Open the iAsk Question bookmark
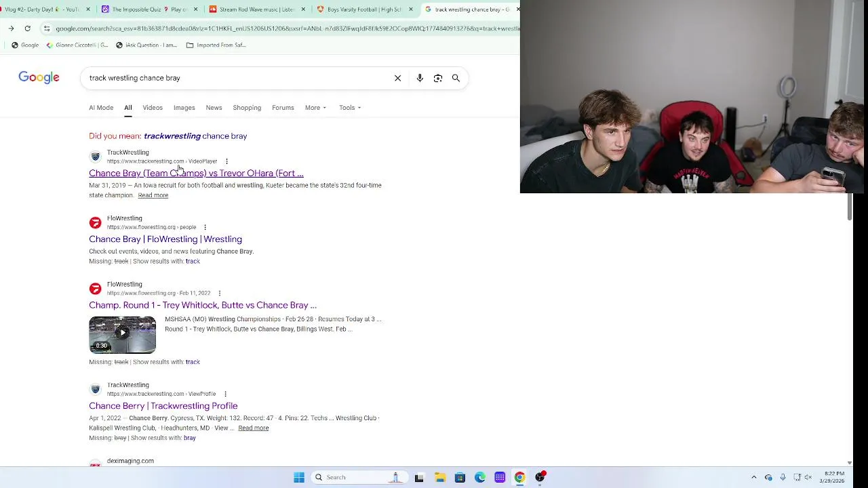Viewport: 868px width, 488px height. click(x=146, y=45)
